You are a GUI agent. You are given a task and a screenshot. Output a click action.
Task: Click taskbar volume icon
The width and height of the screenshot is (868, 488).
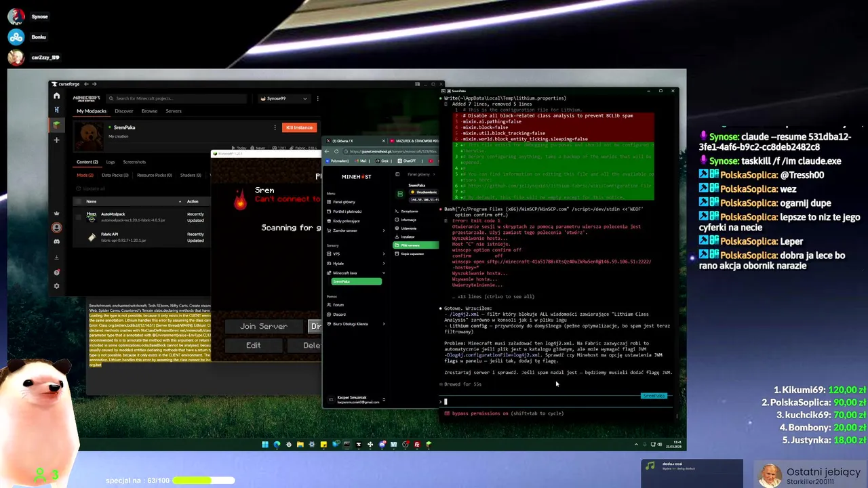click(660, 445)
